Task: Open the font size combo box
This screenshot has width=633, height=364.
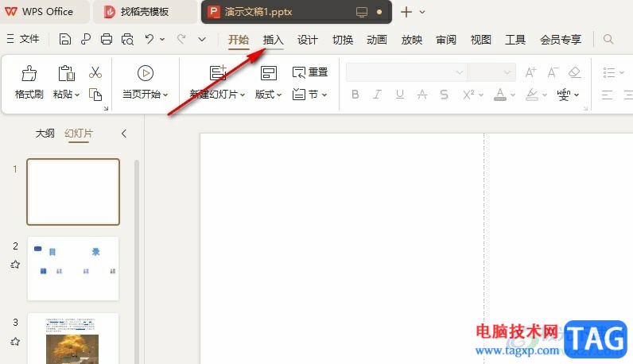Action: [491, 72]
